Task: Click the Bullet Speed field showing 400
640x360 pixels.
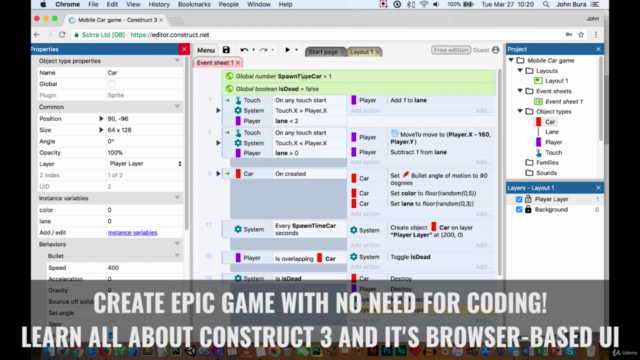Action: pyautogui.click(x=144, y=268)
